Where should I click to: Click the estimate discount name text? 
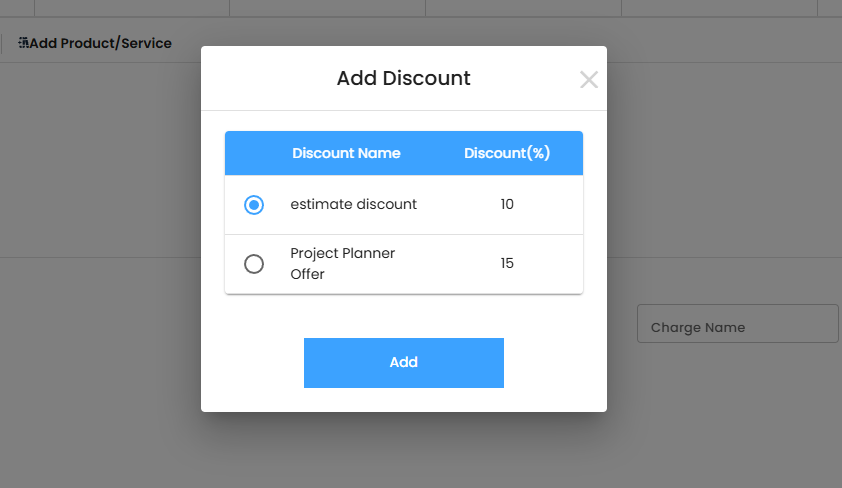pos(353,204)
